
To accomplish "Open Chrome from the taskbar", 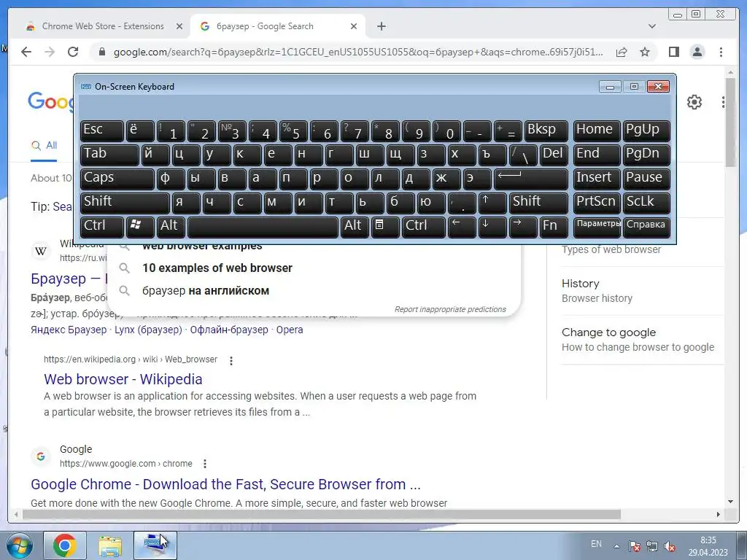I will (x=65, y=545).
